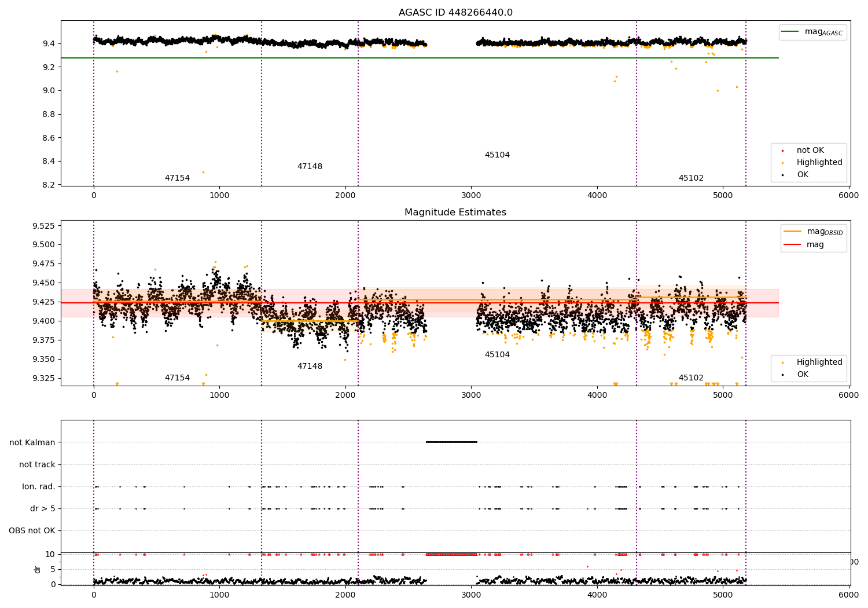The image size is (868, 608).
Task: Click the 5 tick on the dr axis
Action: tap(53, 570)
